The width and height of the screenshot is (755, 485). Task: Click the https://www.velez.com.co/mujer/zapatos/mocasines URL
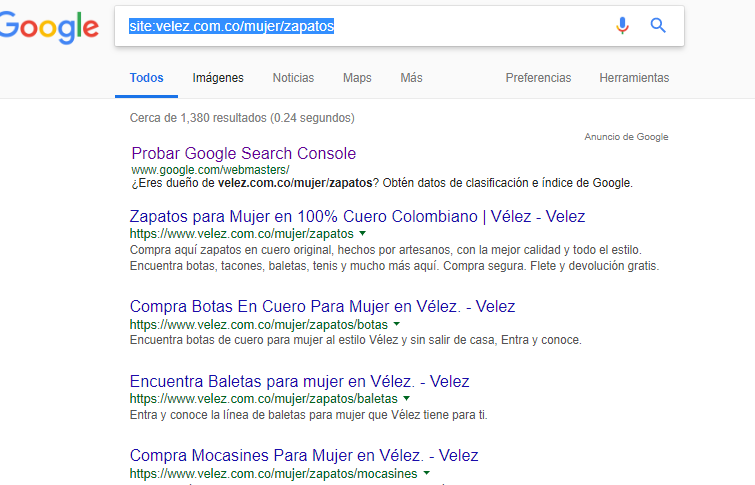tap(273, 473)
